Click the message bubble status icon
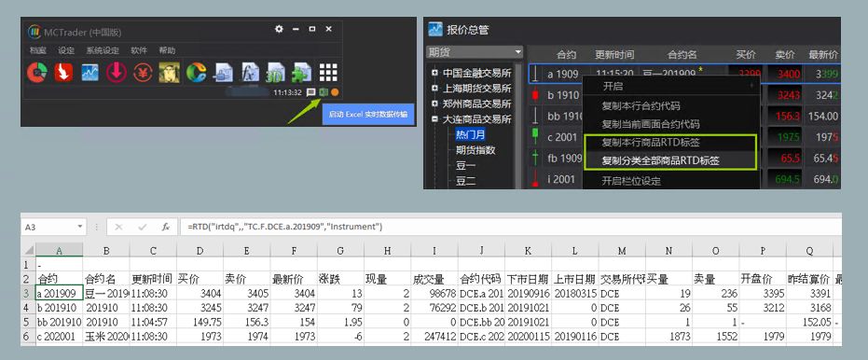The width and height of the screenshot is (868, 360). pyautogui.click(x=311, y=92)
